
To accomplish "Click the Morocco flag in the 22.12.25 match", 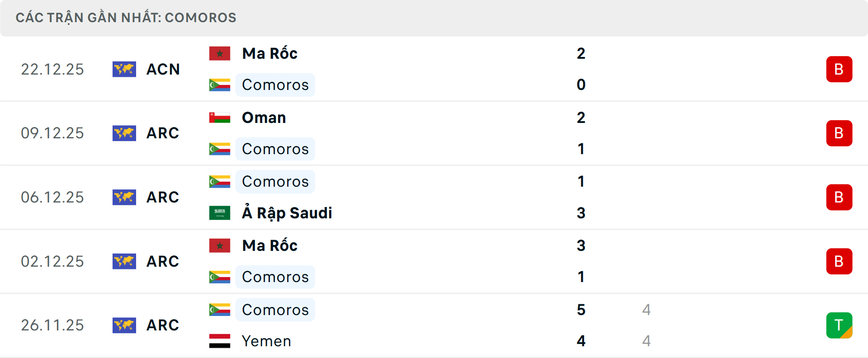I will pos(220,53).
